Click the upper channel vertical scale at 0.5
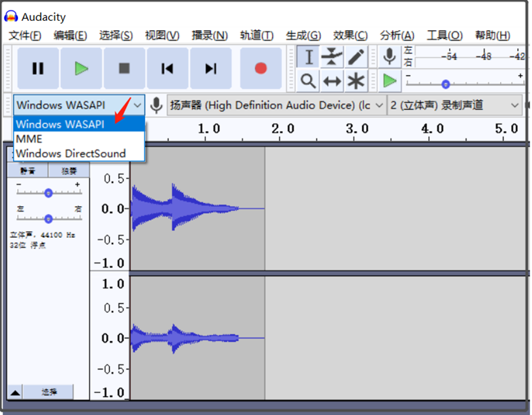 click(x=114, y=179)
